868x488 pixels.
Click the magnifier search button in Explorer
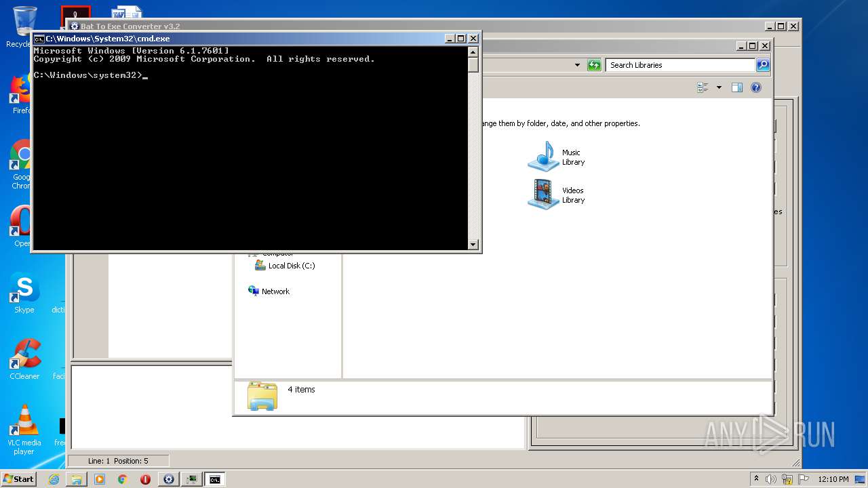tap(763, 65)
